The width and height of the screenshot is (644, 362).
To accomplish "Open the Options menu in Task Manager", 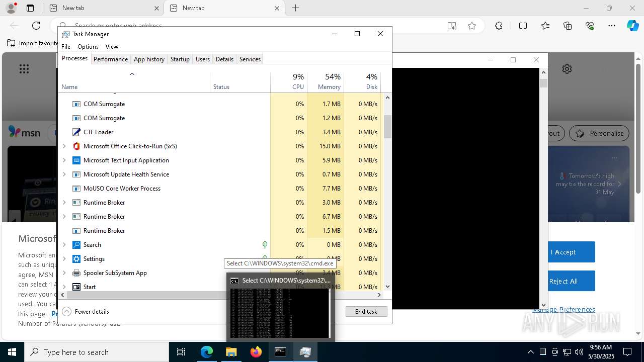I will (x=88, y=47).
